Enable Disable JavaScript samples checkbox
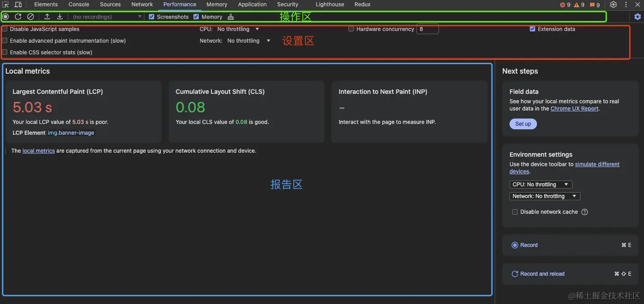The image size is (644, 304). (x=5, y=29)
